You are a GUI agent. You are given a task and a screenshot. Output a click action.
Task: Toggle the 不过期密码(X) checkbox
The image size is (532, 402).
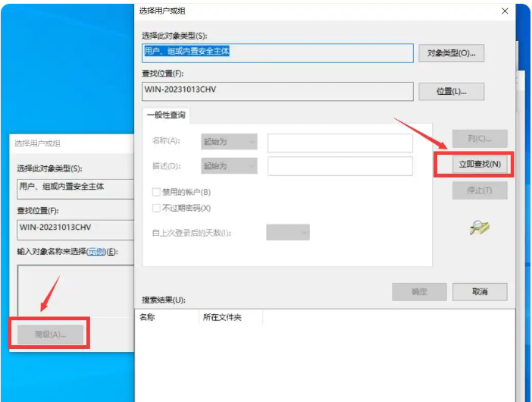(x=156, y=208)
